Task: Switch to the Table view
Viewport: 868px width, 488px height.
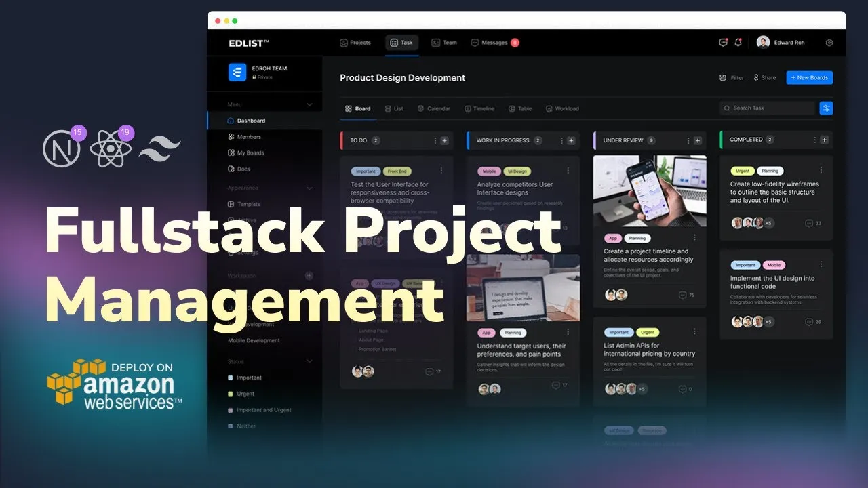Action: (x=520, y=108)
